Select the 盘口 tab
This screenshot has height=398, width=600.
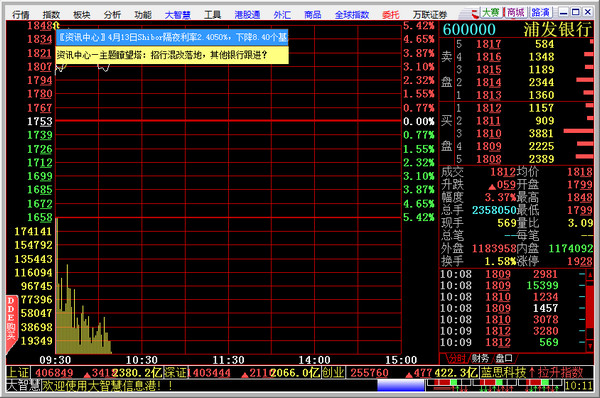[504, 359]
